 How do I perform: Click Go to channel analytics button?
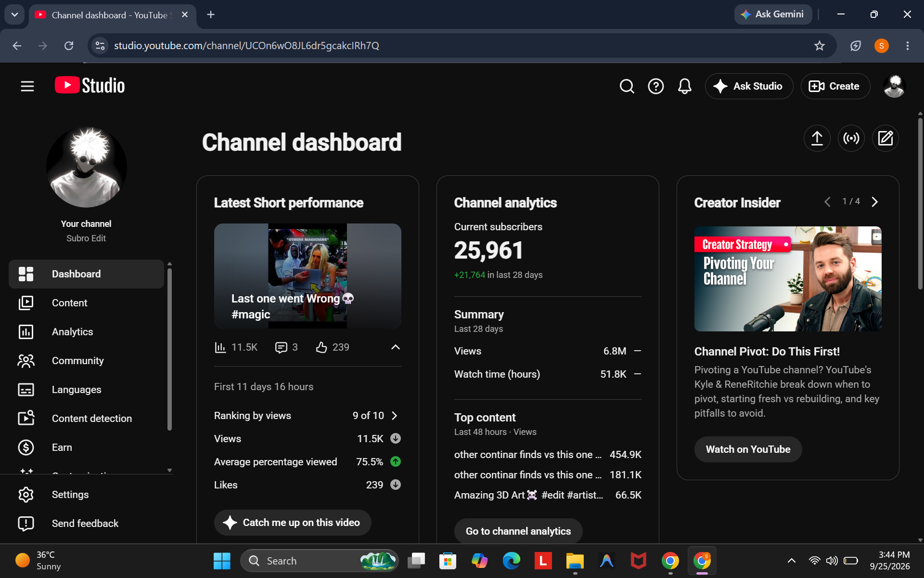pyautogui.click(x=518, y=531)
